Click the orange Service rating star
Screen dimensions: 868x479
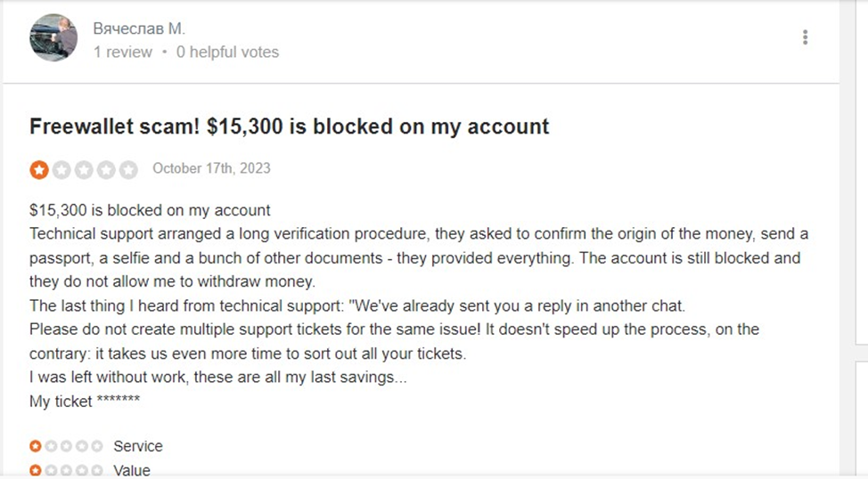(x=36, y=446)
